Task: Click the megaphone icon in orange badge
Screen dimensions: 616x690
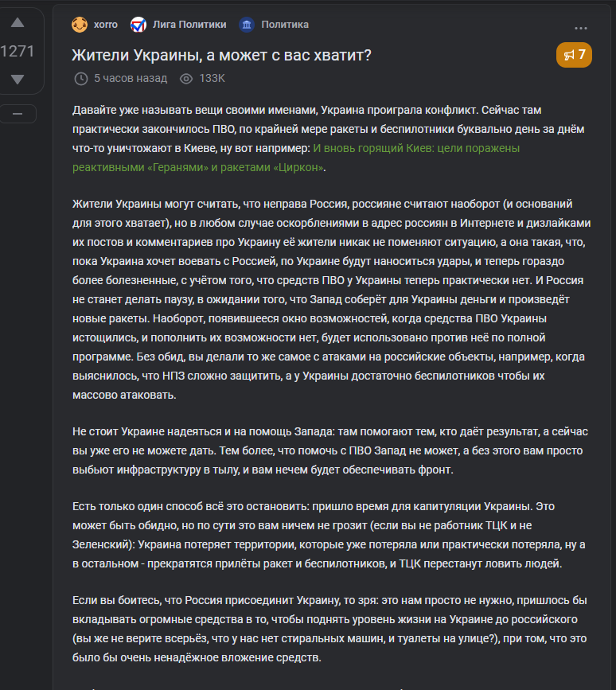Action: pos(569,55)
